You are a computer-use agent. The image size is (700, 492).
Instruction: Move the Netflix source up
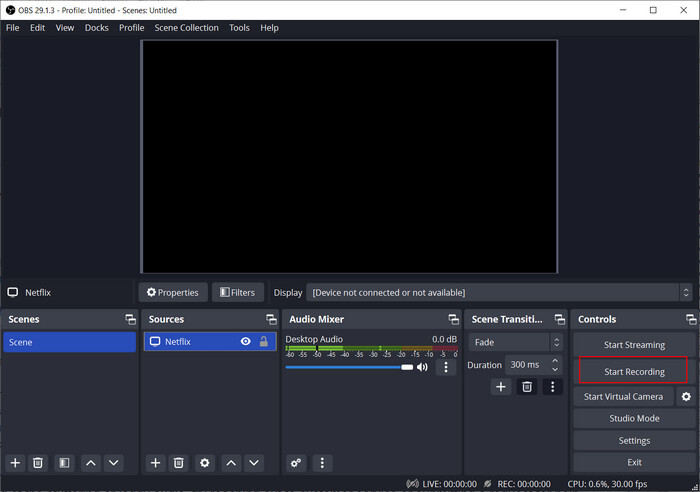[231, 463]
